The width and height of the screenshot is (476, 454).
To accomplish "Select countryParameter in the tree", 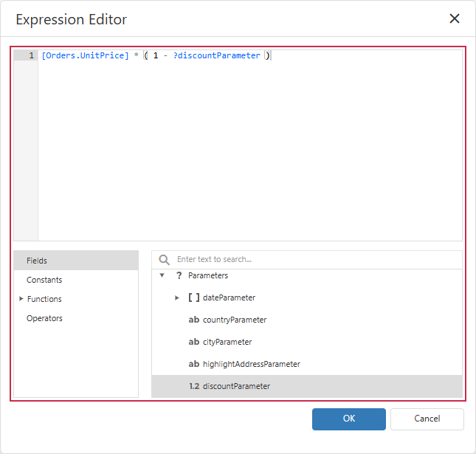I will tap(307, 320).
